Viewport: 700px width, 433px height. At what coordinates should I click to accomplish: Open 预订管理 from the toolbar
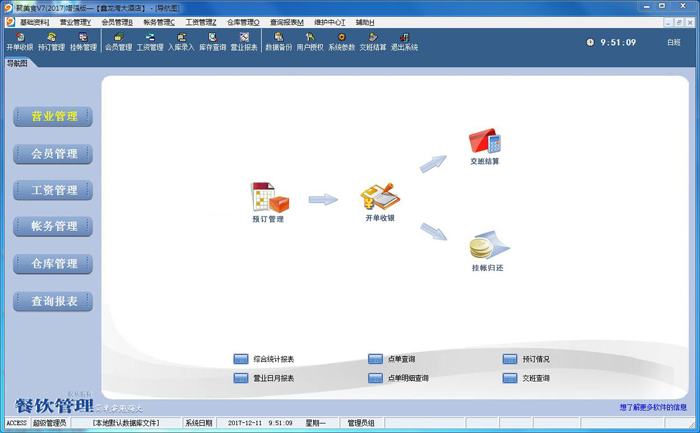51,41
